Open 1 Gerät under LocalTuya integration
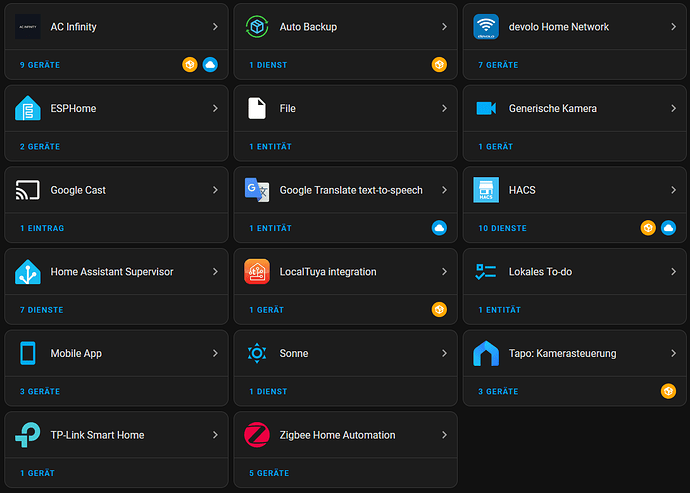The height and width of the screenshot is (493, 690). click(266, 310)
